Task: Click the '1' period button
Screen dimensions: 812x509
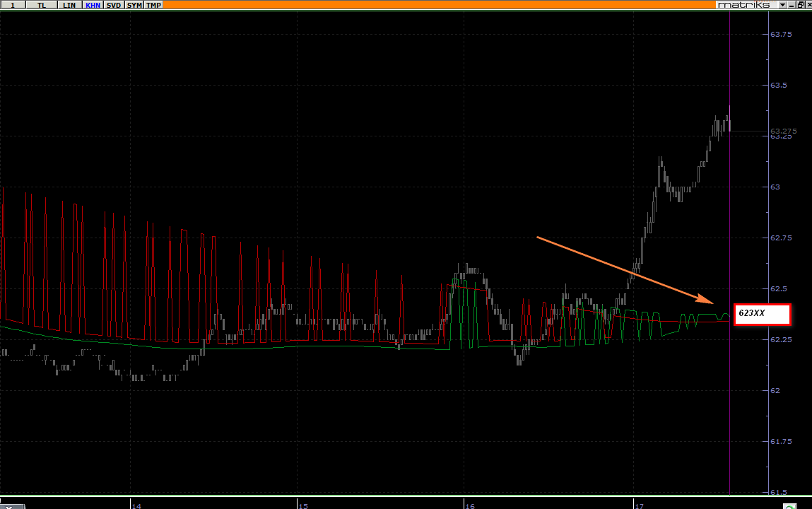Action: tap(13, 5)
